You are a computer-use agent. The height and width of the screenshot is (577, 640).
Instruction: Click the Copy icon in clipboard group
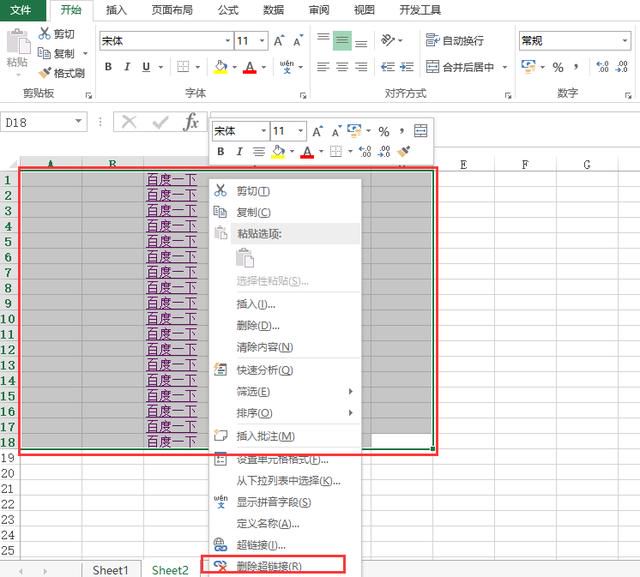click(x=44, y=53)
